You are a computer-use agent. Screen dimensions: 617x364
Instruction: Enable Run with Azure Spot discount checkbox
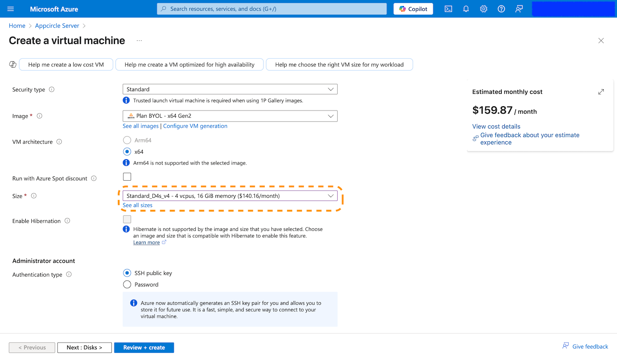point(127,177)
